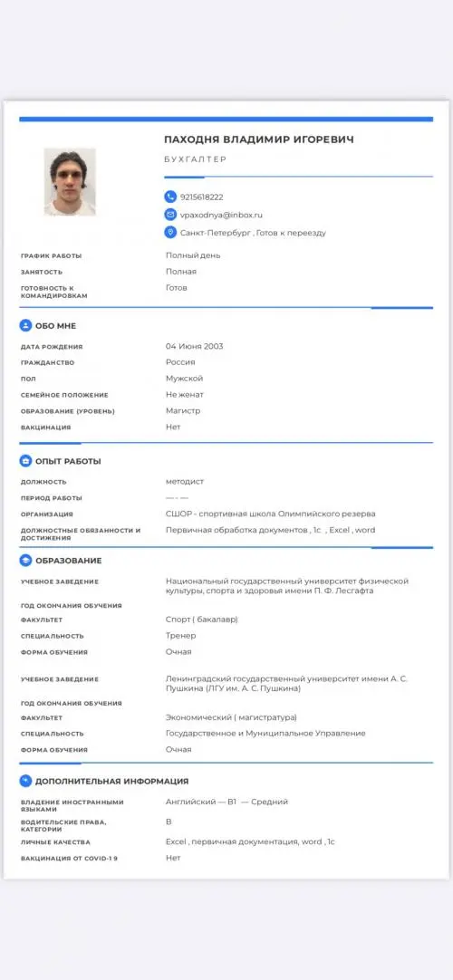Viewport: 453px width, 980px height.
Task: Click the ГОТОВНОСТЬ К КОМАНДИРОВКАМ label
Action: 53,292
